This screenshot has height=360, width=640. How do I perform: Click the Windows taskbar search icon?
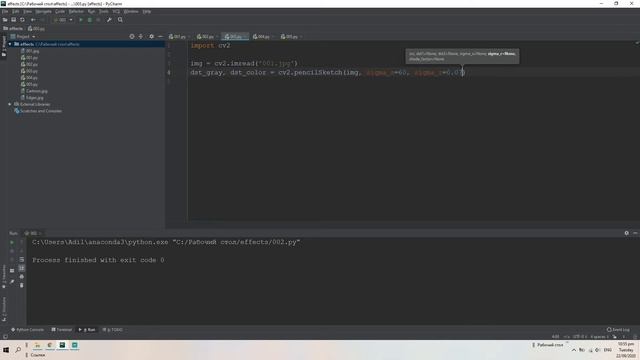tap(18, 350)
